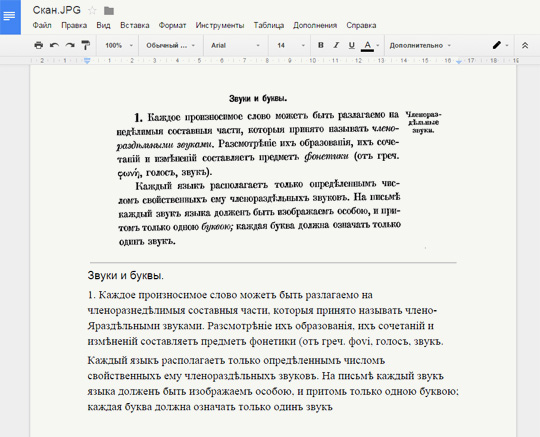Image resolution: width=540 pixels, height=437 pixels.
Task: Open the font size 14 dropdown
Action: (x=291, y=45)
